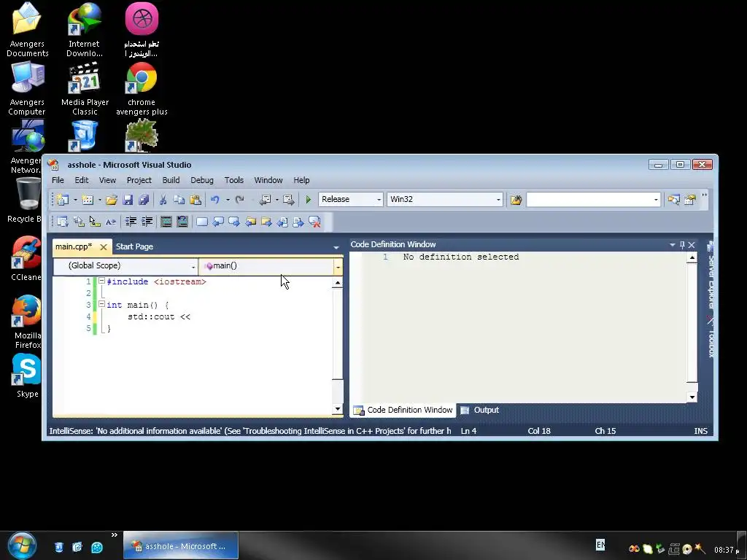Image resolution: width=747 pixels, height=560 pixels.
Task: Cut selection with the scissors icon
Action: 163,200
